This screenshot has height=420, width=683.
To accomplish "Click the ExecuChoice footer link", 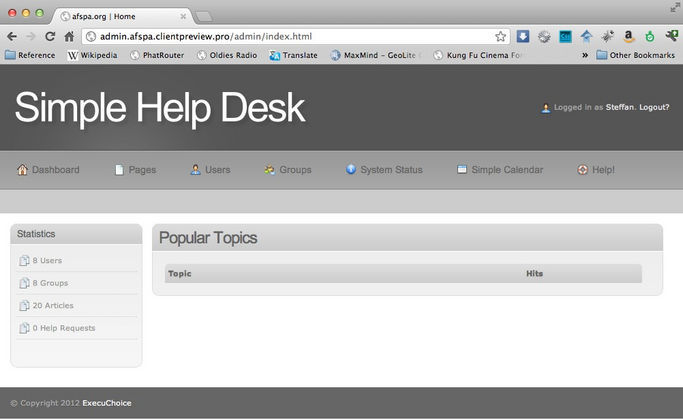I will (106, 403).
